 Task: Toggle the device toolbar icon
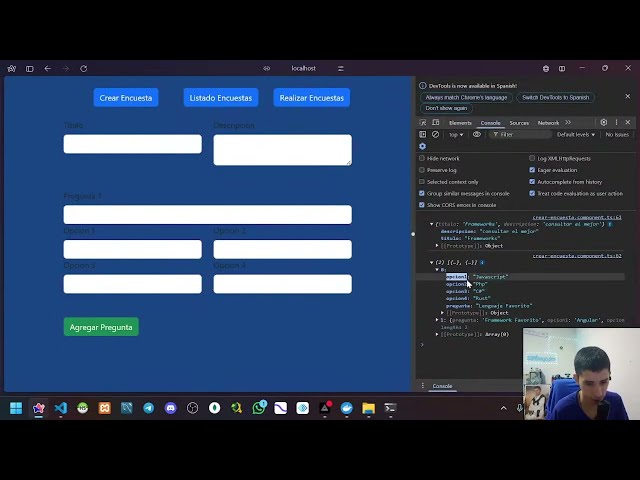tap(436, 122)
